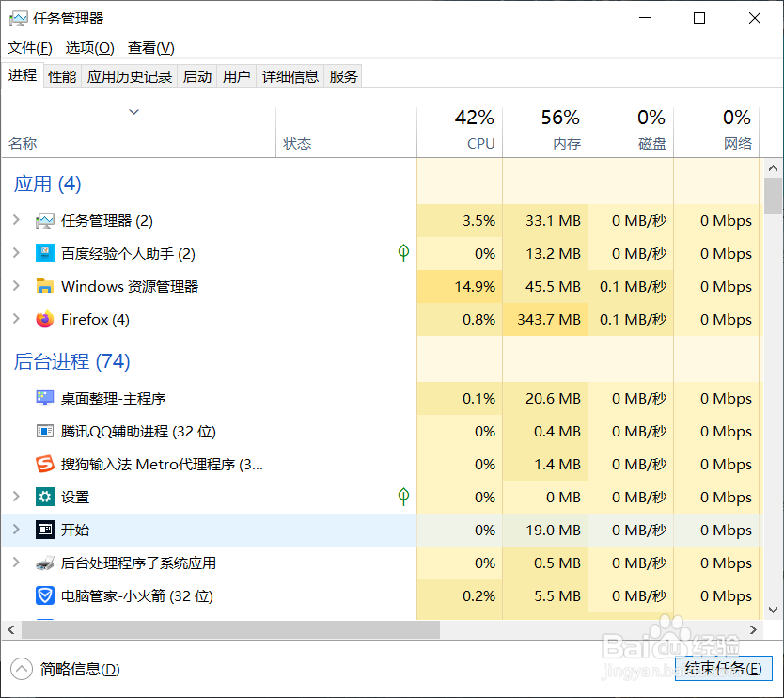This screenshot has width=784, height=698.
Task: Click the Firefox process icon
Action: (x=45, y=319)
